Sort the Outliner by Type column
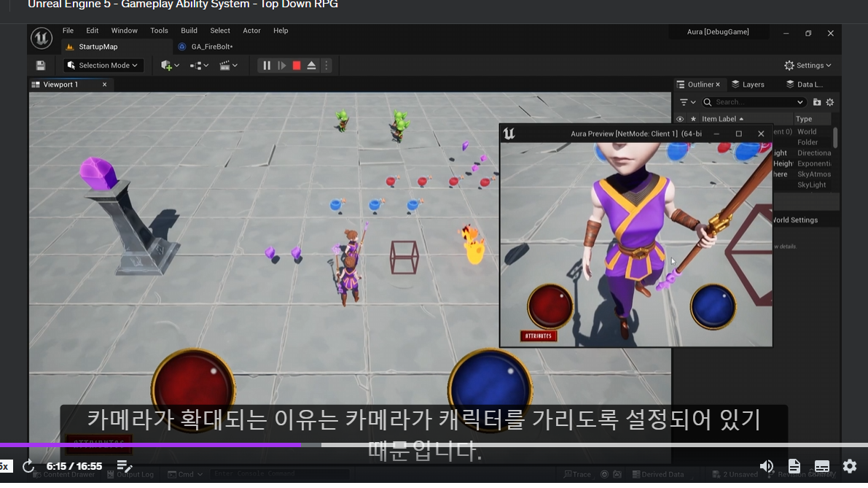Screen dimensions: 868x488 (804, 119)
